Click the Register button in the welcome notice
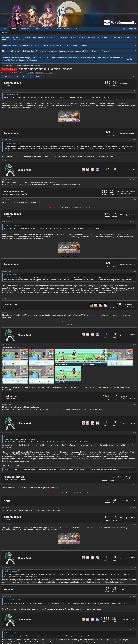This screenshot has height=644, width=138. [129, 59]
